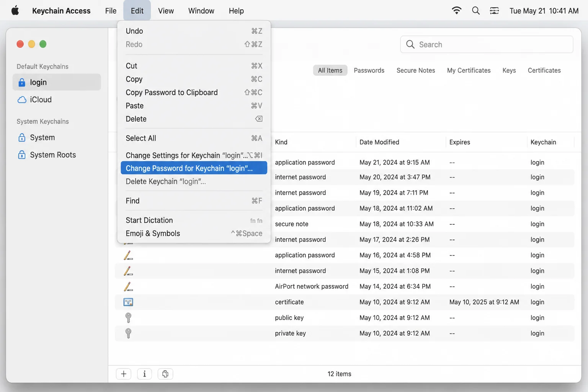Click expiry May 10, 2025 at 9:12 AM

coord(484,302)
